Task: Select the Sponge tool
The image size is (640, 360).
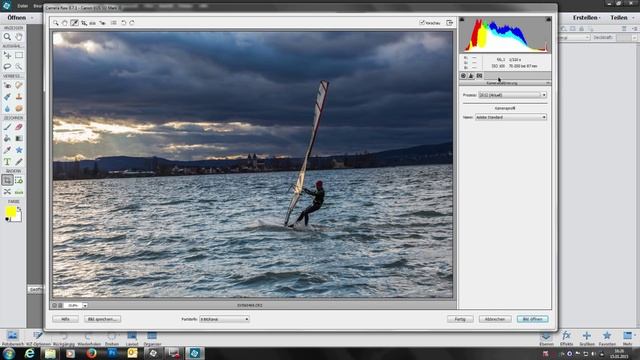Action: point(19,108)
